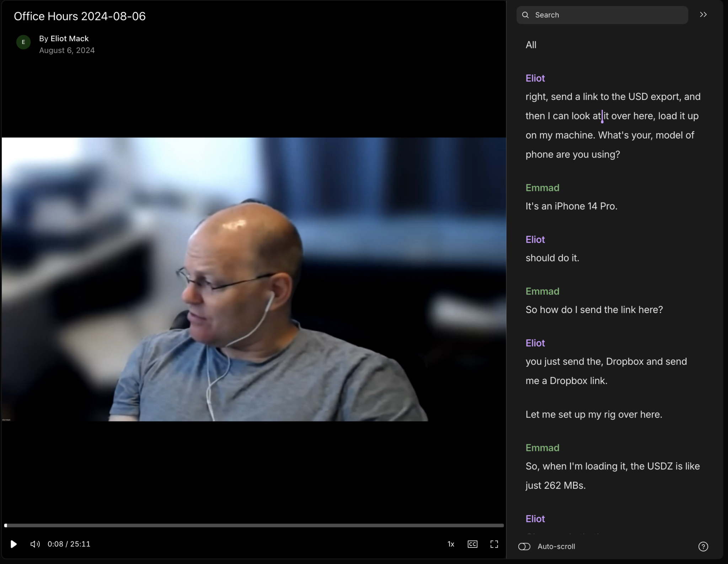Click the speaker name Eliot
Screen dimensions: 728x564
point(535,78)
